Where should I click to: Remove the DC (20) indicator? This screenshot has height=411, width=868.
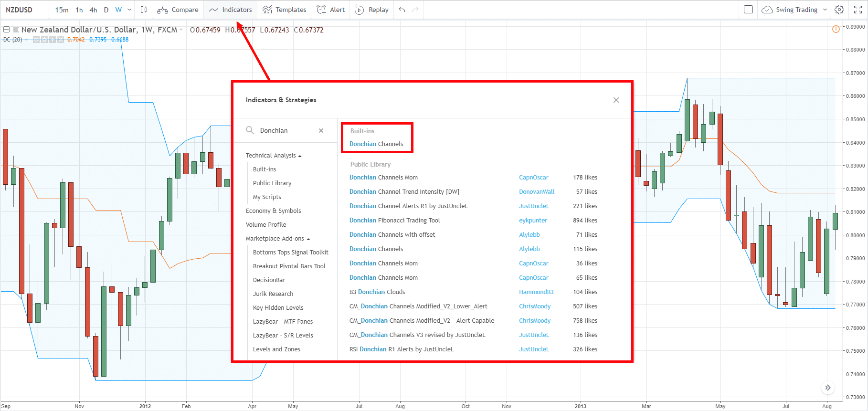click(x=61, y=40)
